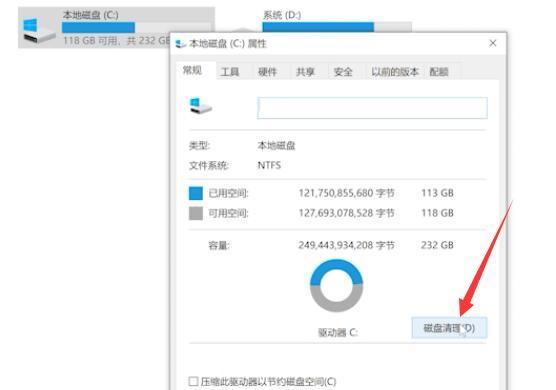The width and height of the screenshot is (556, 390).
Task: Open the 硬件 tab
Action: (267, 72)
